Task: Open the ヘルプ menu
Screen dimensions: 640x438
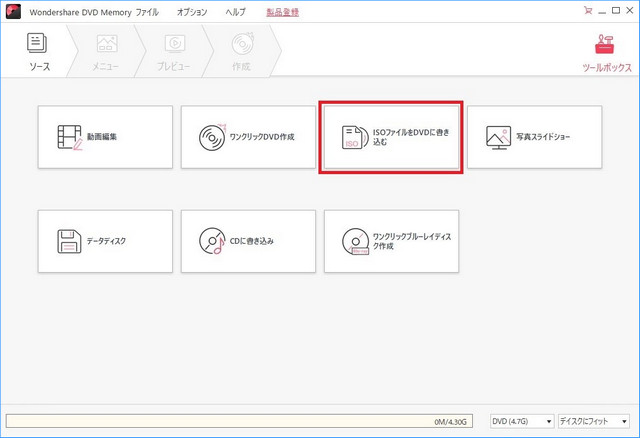Action: coord(236,12)
